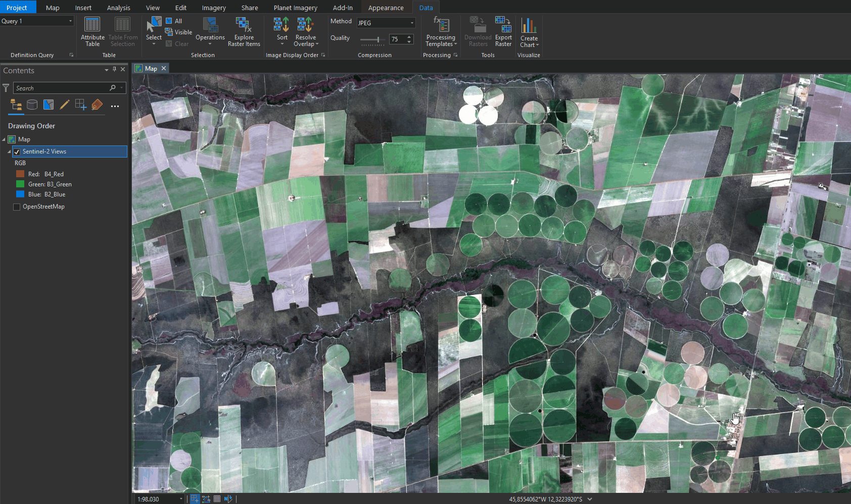Click the grayed Clear selection button
This screenshot has width=851, height=504.
tap(177, 44)
